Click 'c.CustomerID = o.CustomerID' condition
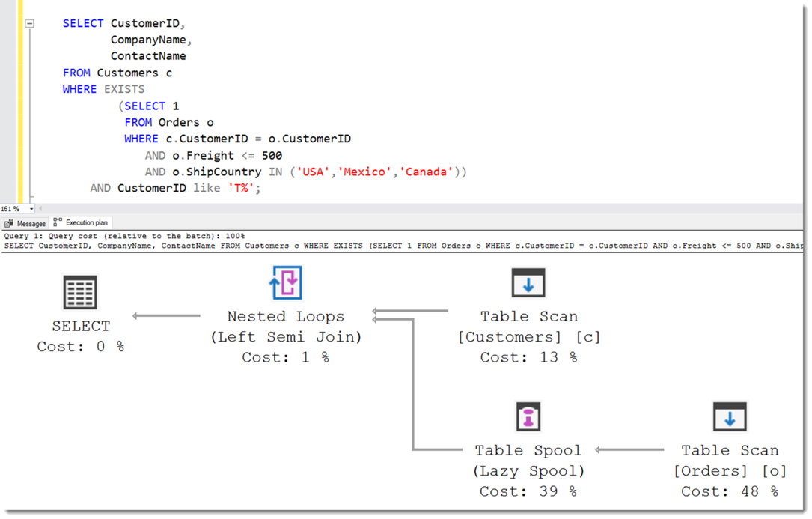 click(258, 139)
